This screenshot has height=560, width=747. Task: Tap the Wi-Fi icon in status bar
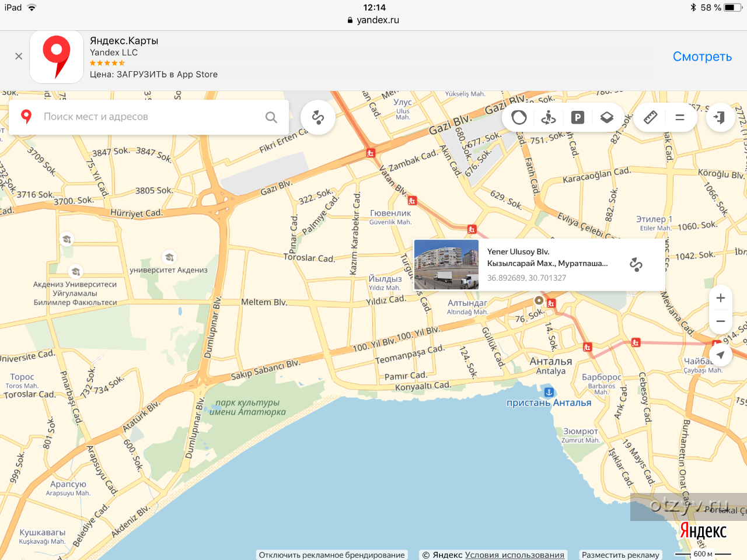[x=32, y=8]
